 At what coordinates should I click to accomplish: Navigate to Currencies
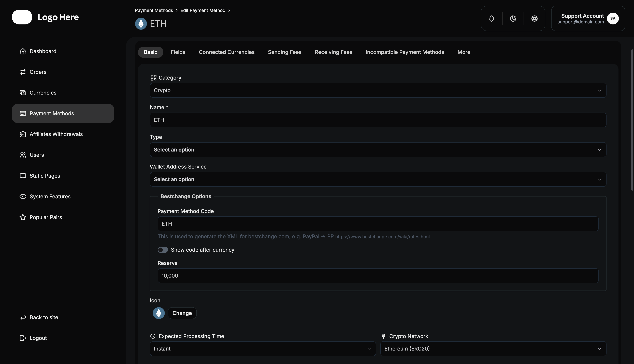pos(43,93)
